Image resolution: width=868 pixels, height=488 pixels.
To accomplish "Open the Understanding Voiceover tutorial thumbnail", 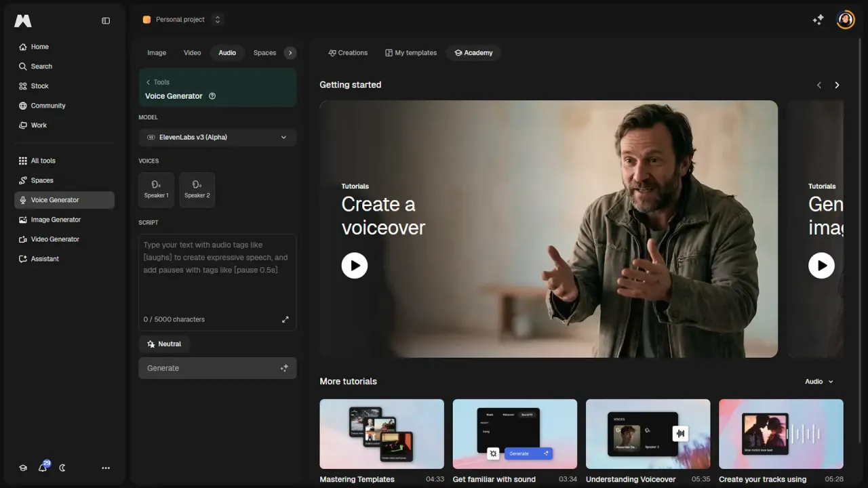I will (648, 434).
